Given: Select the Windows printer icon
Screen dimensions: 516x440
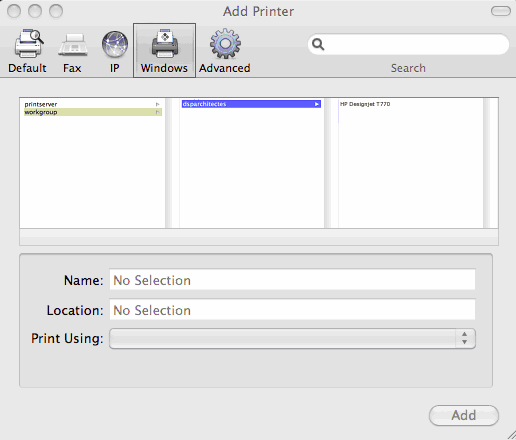Looking at the screenshot, I should click(x=165, y=44).
